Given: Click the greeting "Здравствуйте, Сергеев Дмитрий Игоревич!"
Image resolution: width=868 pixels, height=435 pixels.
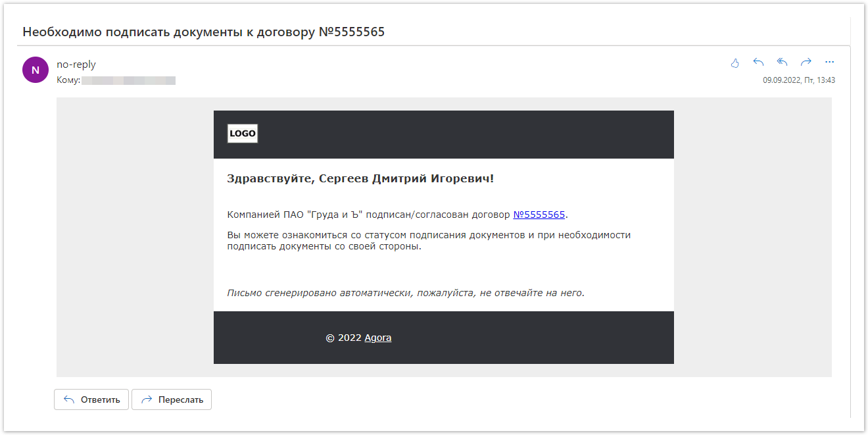Looking at the screenshot, I should (x=360, y=178).
